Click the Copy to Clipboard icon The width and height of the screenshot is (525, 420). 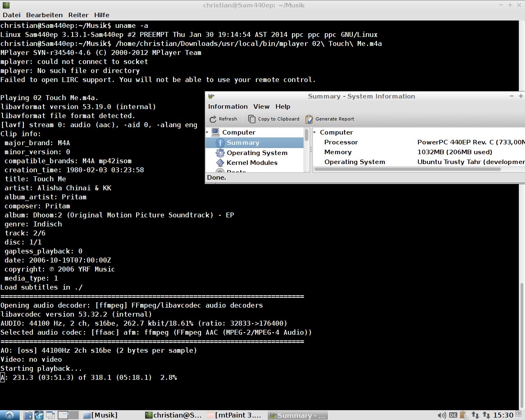pos(252,119)
